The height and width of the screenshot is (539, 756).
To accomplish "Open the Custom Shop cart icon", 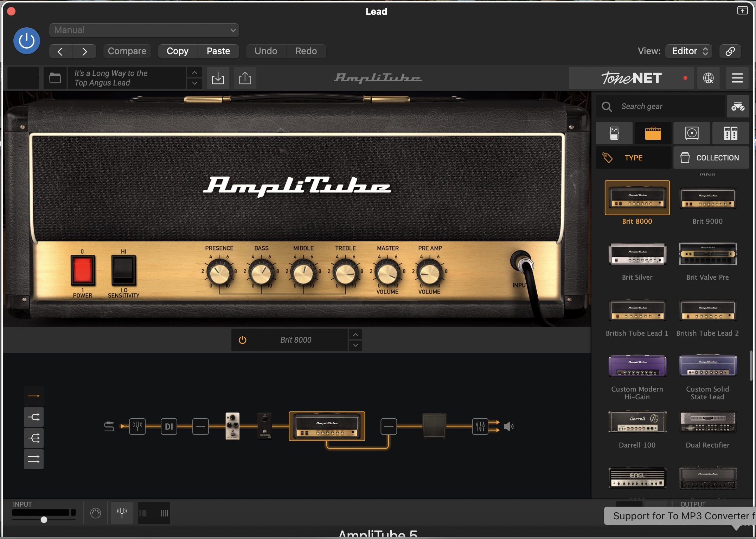I will click(x=738, y=106).
